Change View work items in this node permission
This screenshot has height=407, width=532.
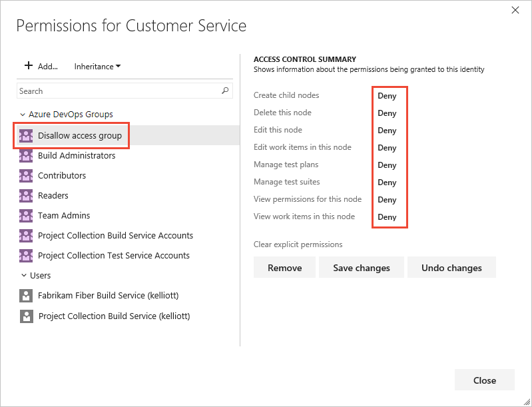387,217
